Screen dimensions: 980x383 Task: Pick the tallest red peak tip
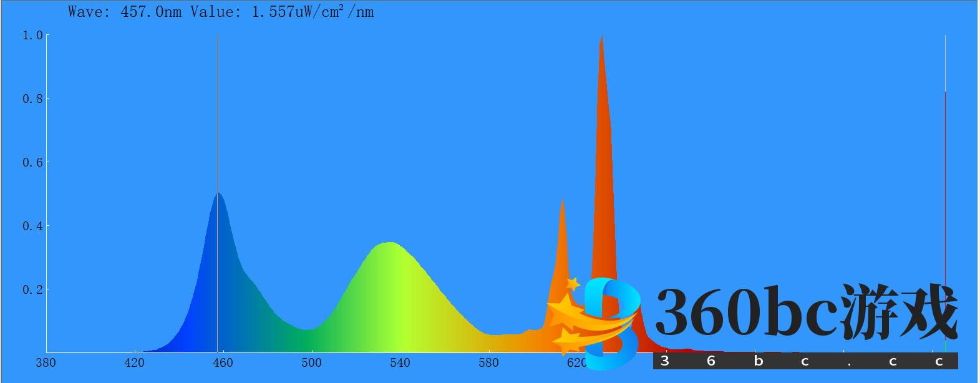coord(601,37)
